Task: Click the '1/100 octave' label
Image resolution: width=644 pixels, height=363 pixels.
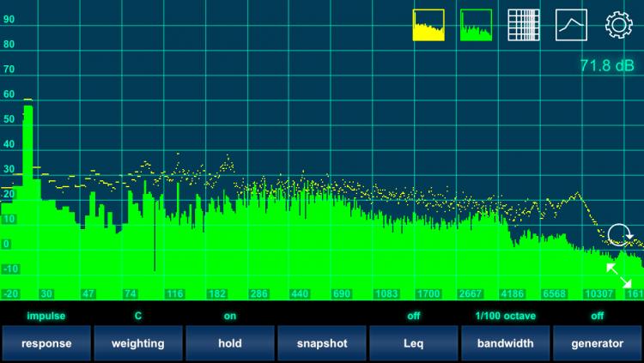Action: pos(506,316)
